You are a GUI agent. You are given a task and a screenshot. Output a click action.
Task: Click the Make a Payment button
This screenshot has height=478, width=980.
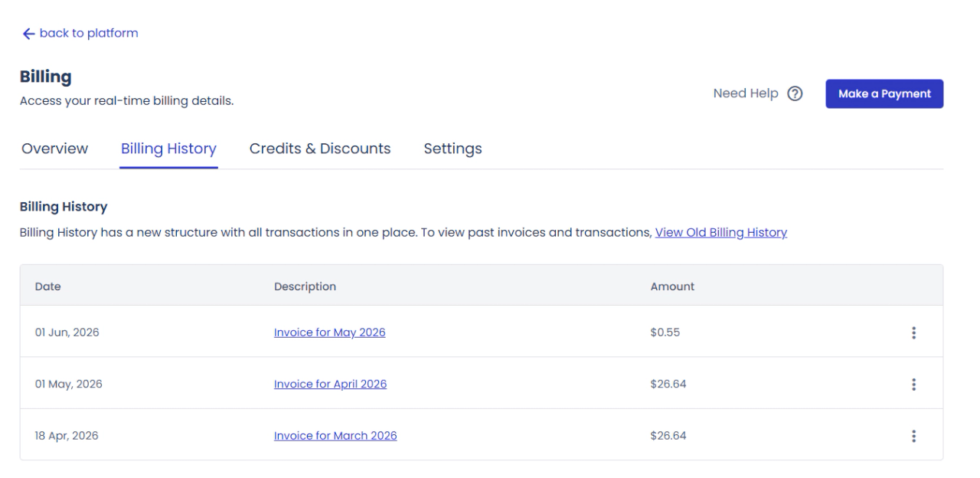tap(884, 93)
